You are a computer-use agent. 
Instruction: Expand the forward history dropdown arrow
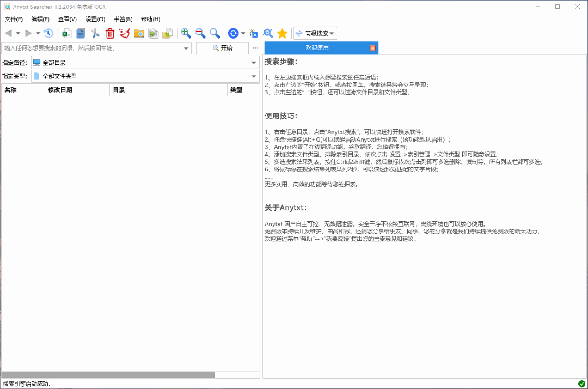(38, 33)
